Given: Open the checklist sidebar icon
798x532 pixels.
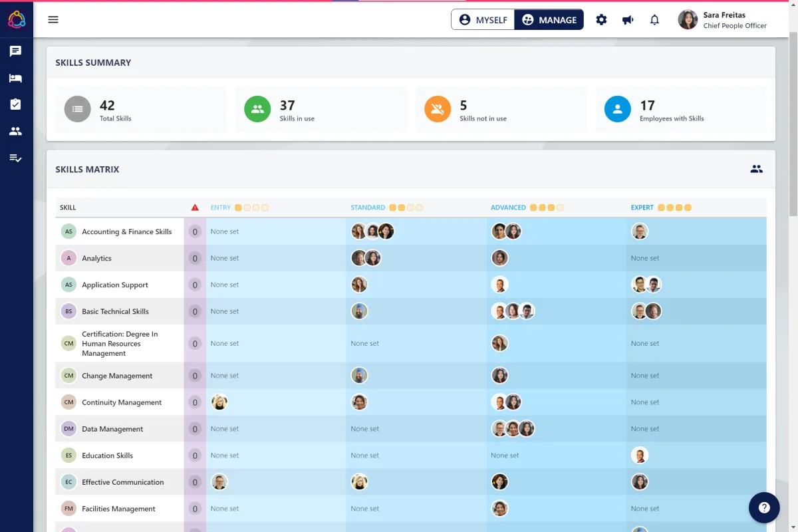Looking at the screenshot, I should (x=16, y=158).
